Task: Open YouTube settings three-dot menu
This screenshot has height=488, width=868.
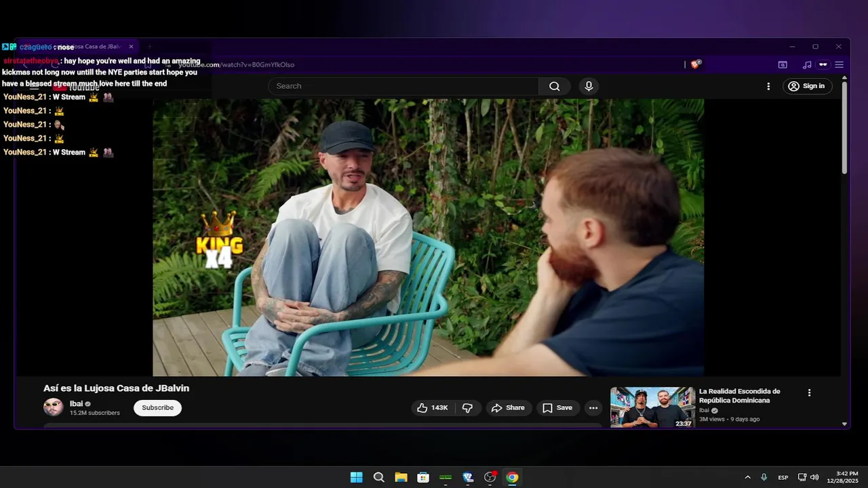Action: tap(768, 86)
